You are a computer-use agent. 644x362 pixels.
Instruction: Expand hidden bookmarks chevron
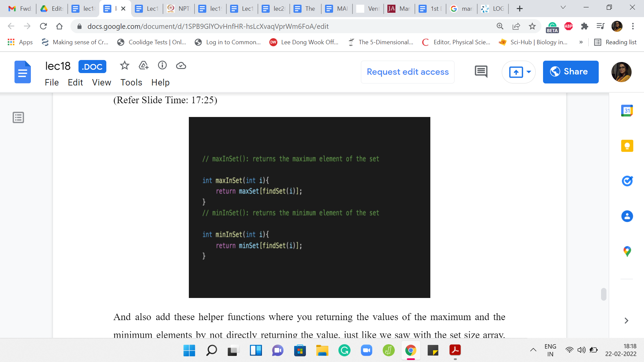[x=581, y=42]
